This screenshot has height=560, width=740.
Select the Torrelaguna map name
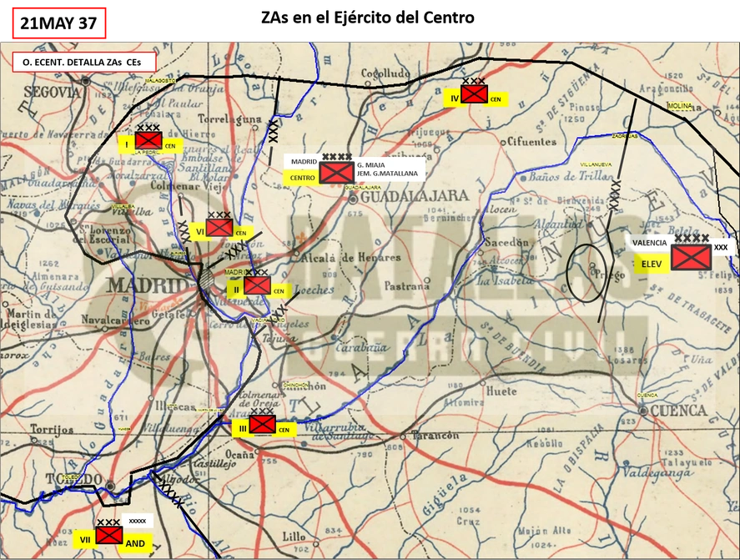point(229,119)
